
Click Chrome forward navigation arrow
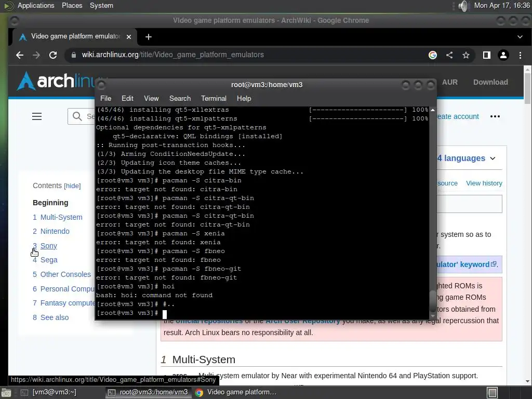point(36,55)
